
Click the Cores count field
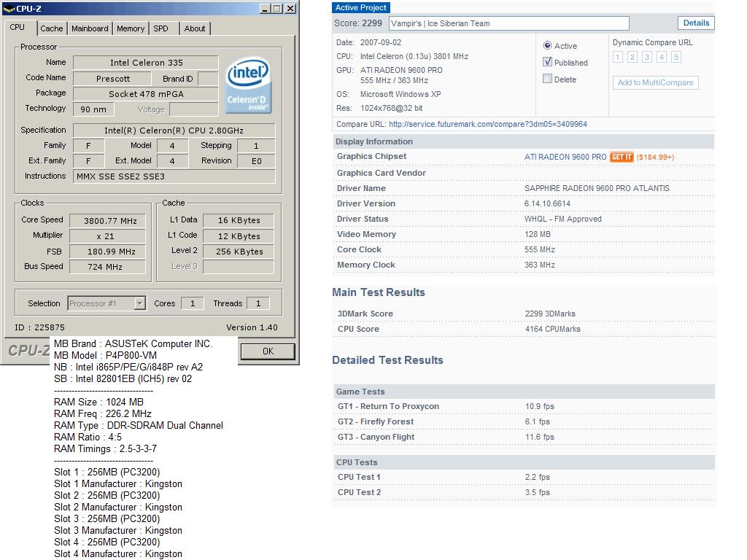193,303
